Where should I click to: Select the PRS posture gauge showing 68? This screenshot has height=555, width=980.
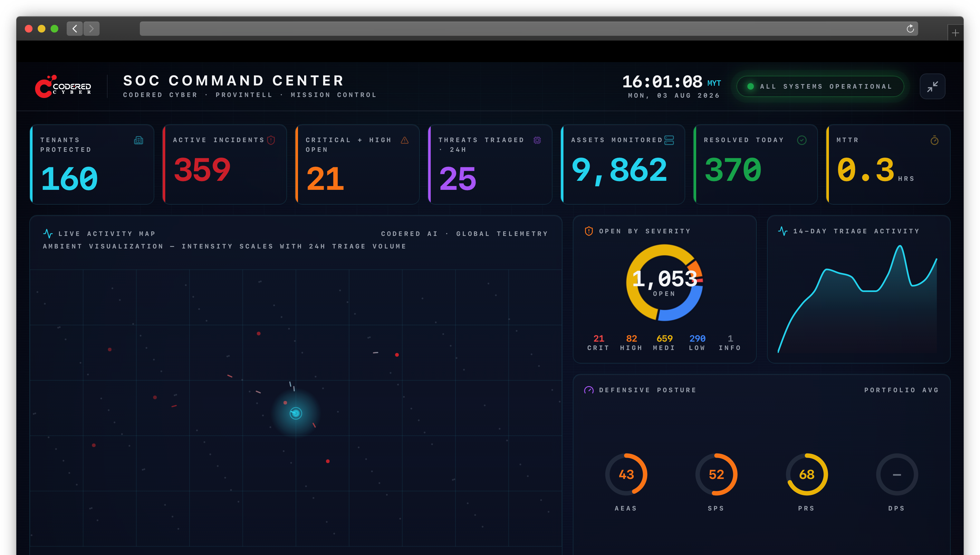pos(807,474)
